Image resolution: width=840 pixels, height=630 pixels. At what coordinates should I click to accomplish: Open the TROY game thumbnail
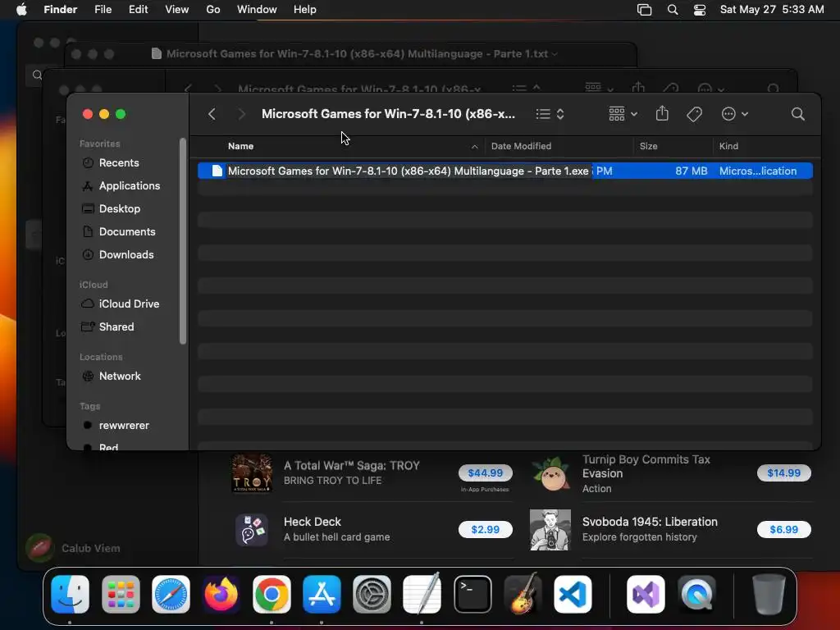coord(252,473)
